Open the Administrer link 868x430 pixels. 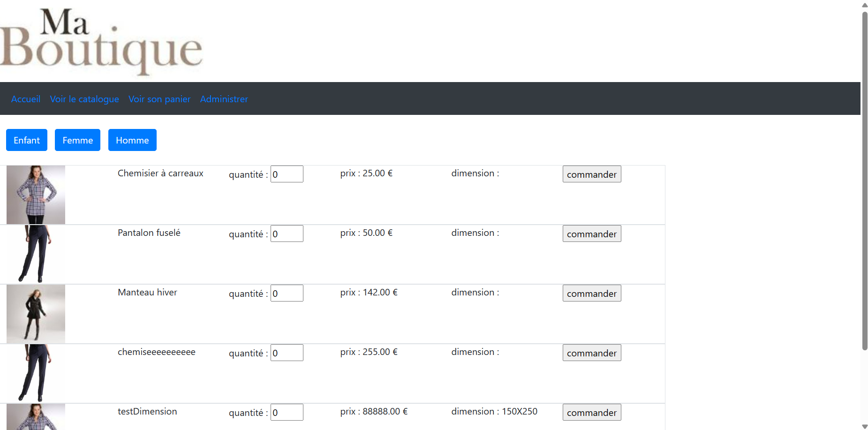pos(224,99)
